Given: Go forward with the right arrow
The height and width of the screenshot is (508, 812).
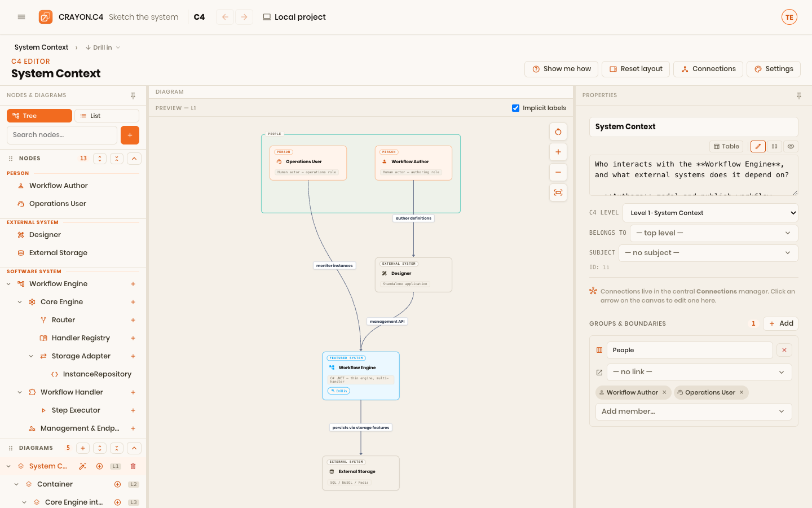Looking at the screenshot, I should pos(244,17).
